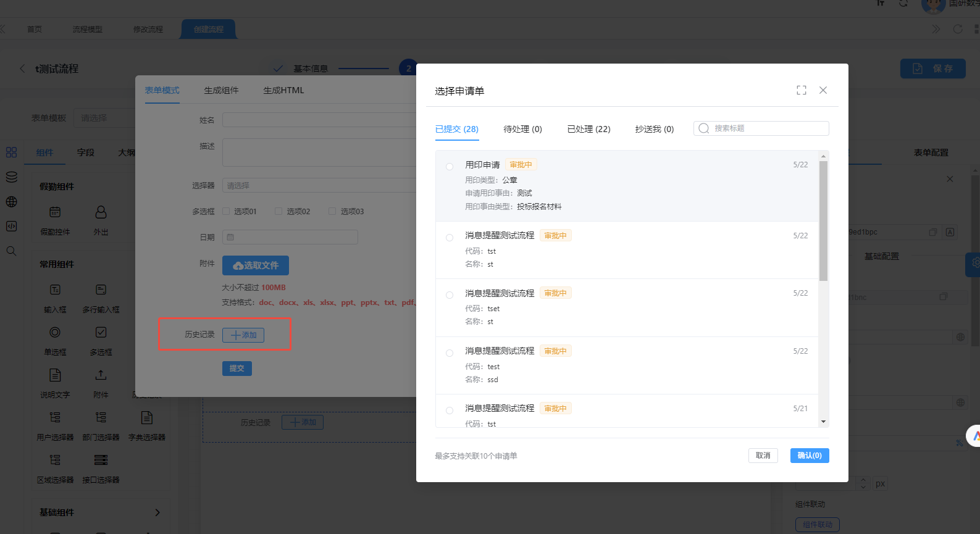This screenshot has width=980, height=534.
Task: Open the search icon in left sidebar
Action: coord(11,251)
